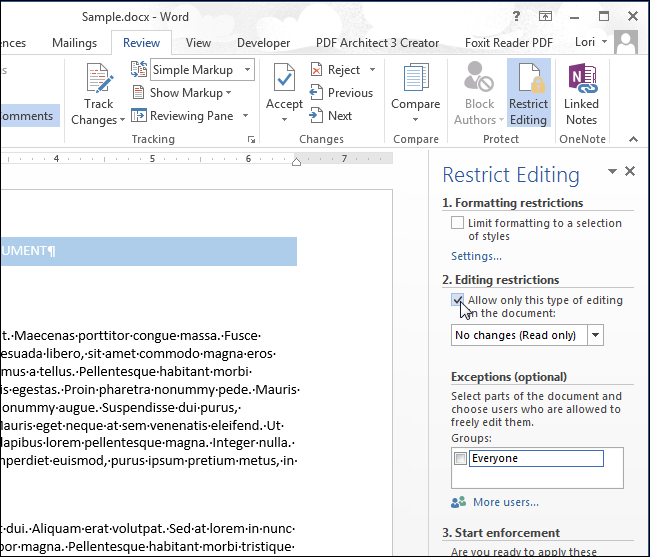
Task: Expand the Accept dropdown arrow
Action: pos(284,119)
